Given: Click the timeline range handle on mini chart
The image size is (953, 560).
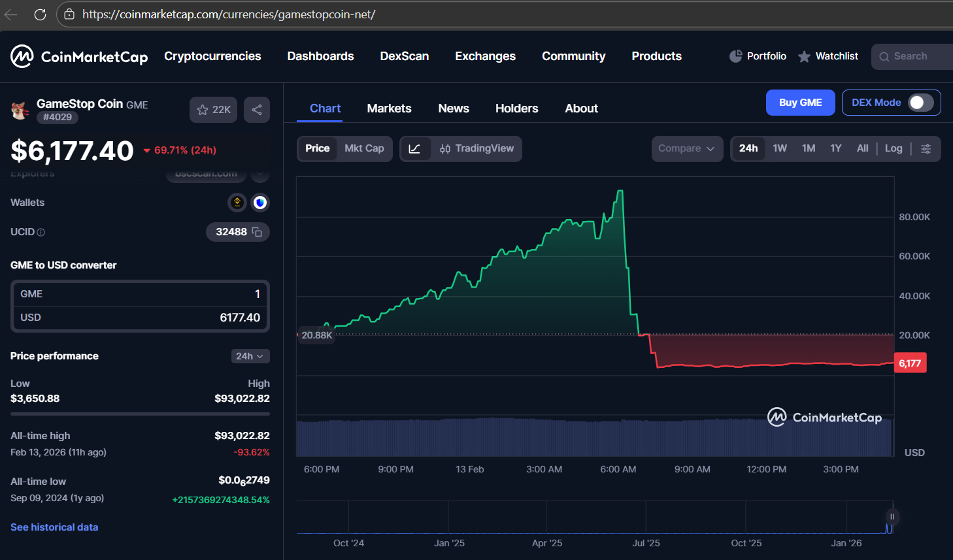Looking at the screenshot, I should 892,517.
